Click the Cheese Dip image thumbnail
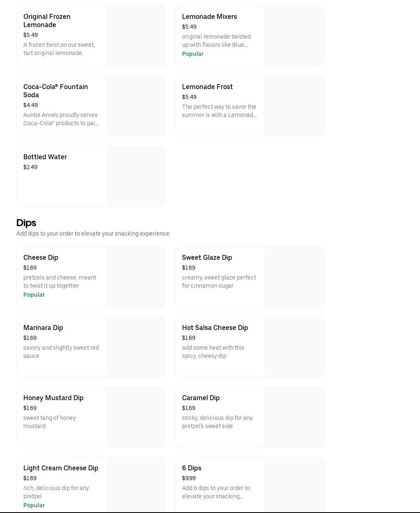The image size is (420, 513). pos(135,277)
